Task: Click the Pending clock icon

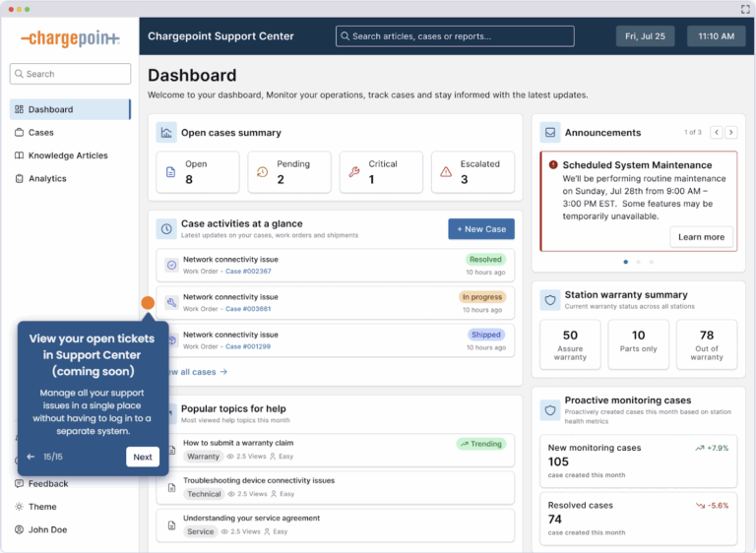Action: [x=262, y=172]
